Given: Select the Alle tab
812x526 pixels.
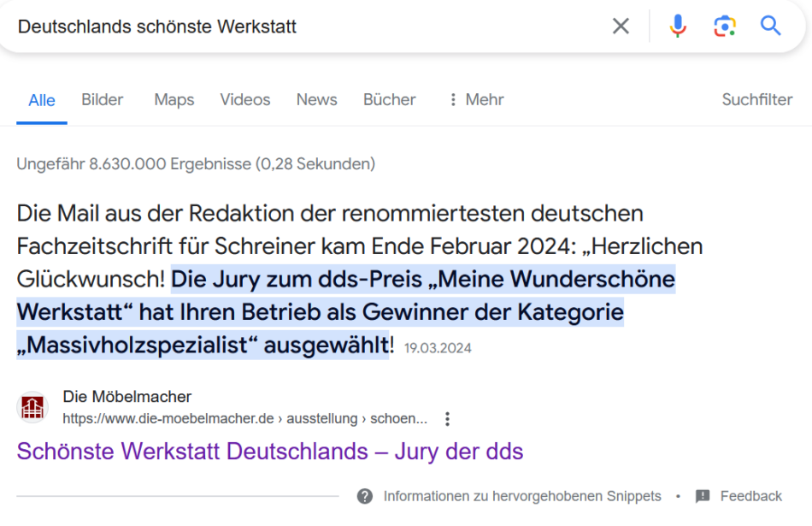Looking at the screenshot, I should [x=41, y=100].
